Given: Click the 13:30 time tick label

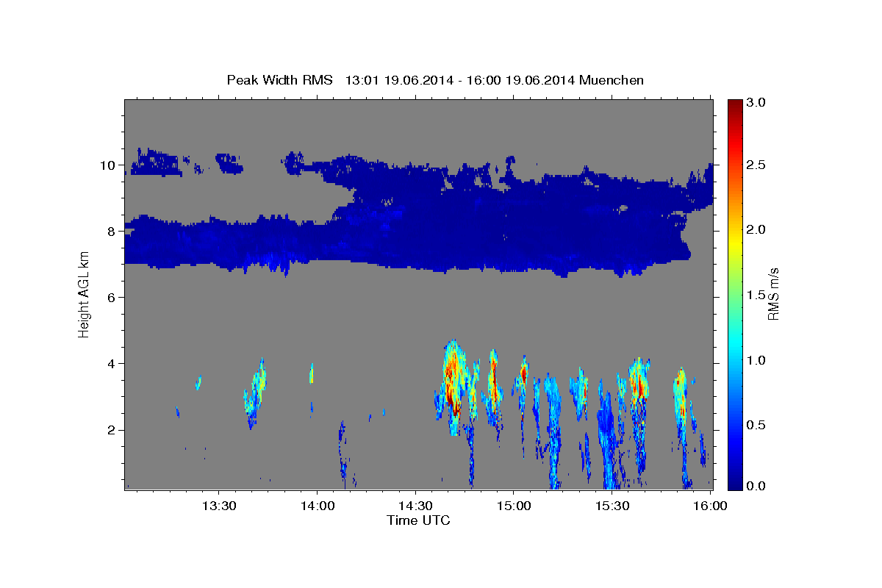Looking at the screenshot, I should [x=218, y=506].
